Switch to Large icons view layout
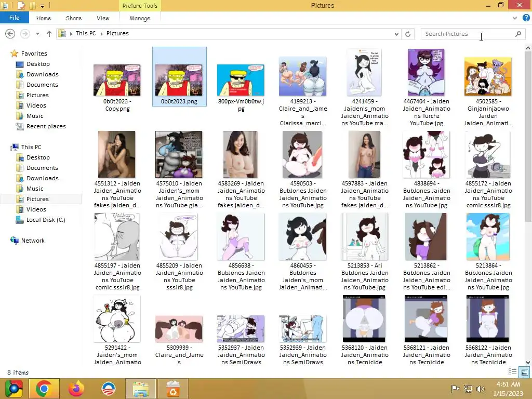This screenshot has width=532, height=399. pyautogui.click(x=524, y=372)
